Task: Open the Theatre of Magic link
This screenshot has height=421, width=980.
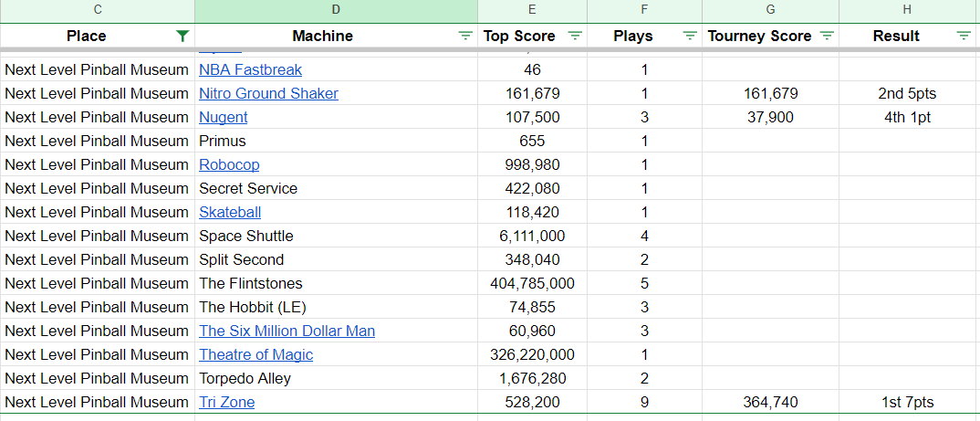Action: (x=256, y=355)
